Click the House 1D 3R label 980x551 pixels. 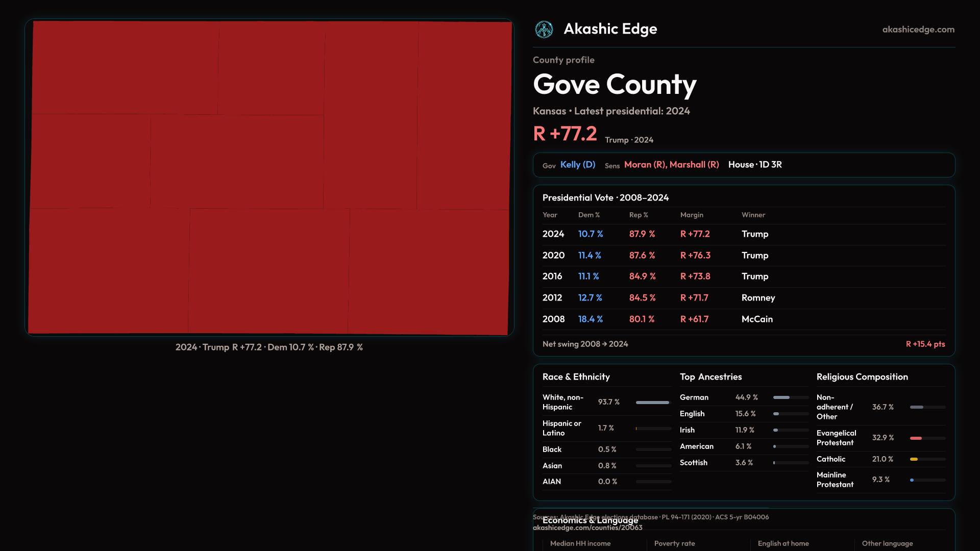point(754,165)
